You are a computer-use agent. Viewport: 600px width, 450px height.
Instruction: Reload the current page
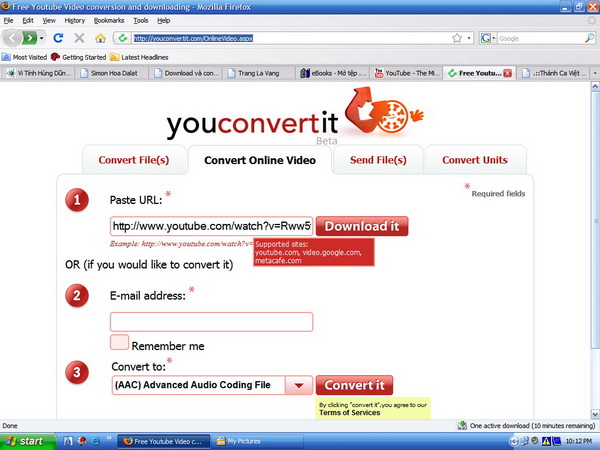(x=59, y=38)
